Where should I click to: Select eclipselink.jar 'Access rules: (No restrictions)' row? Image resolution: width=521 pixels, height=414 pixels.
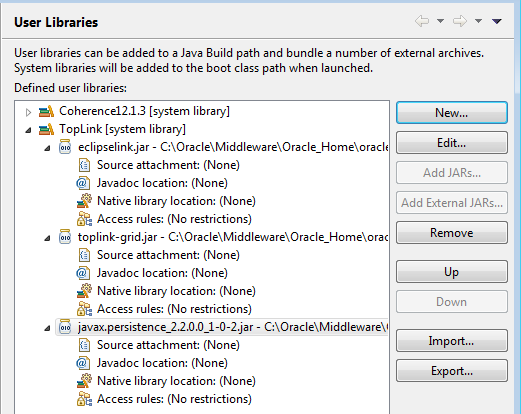click(x=174, y=219)
